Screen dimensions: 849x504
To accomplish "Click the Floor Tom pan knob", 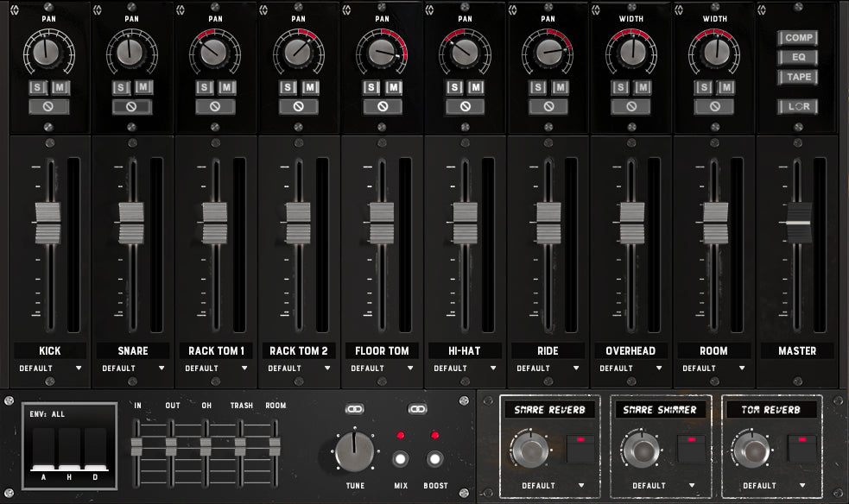I will [x=381, y=53].
